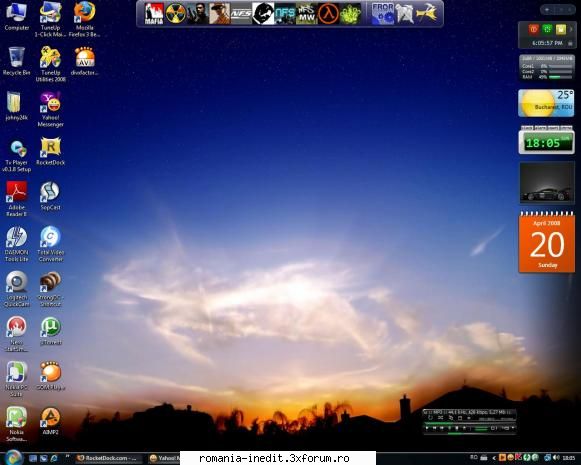This screenshot has width=581, height=465.
Task: Click the green button in sidebar gadget
Action: point(547,29)
